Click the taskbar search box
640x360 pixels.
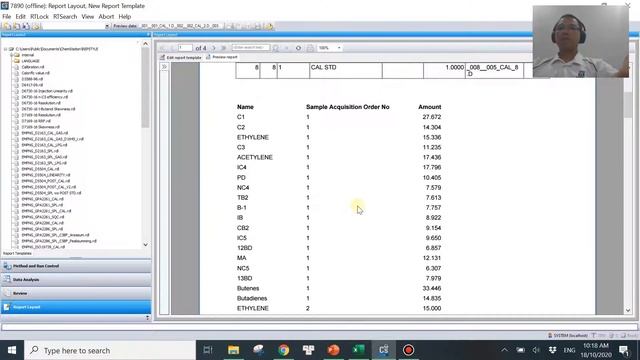click(110, 350)
